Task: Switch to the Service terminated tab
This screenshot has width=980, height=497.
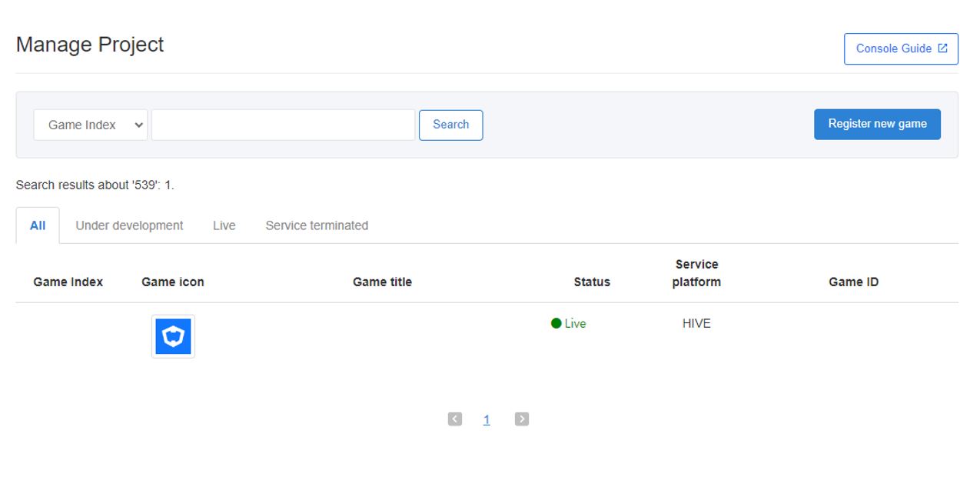Action: pos(317,225)
